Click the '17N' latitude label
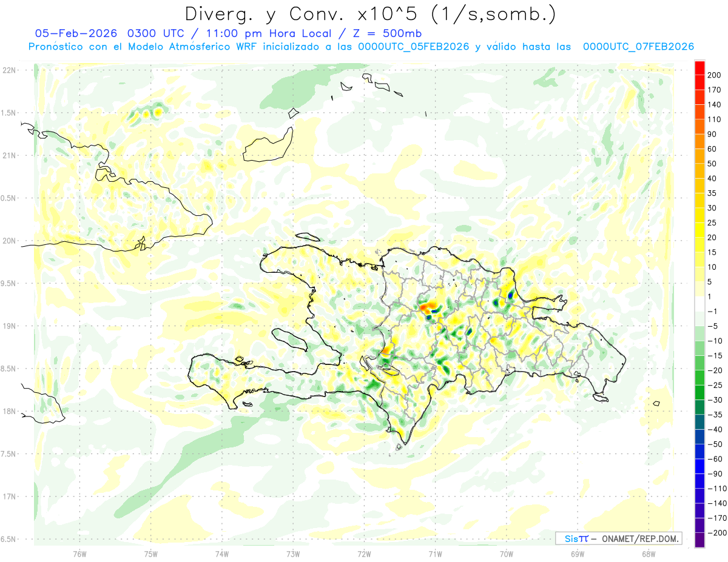 pyautogui.click(x=8, y=497)
